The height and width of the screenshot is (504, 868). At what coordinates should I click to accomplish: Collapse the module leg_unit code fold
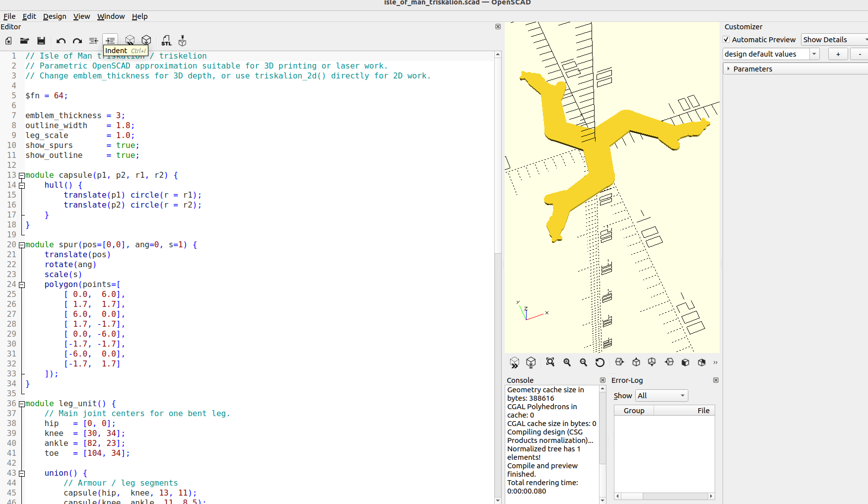[22, 404]
